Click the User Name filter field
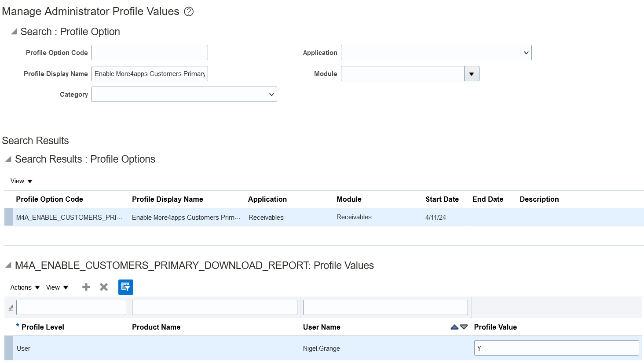Screen dimensions: 644x363 click(385, 307)
